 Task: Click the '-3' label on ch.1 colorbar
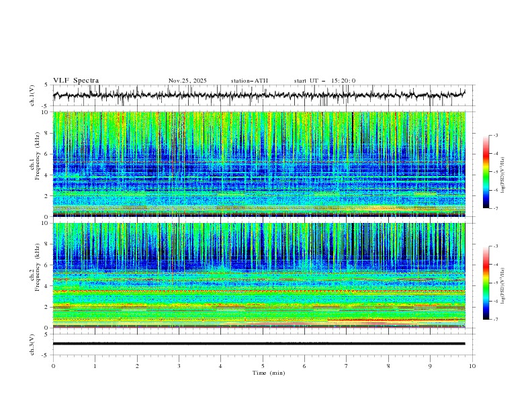coord(495,135)
